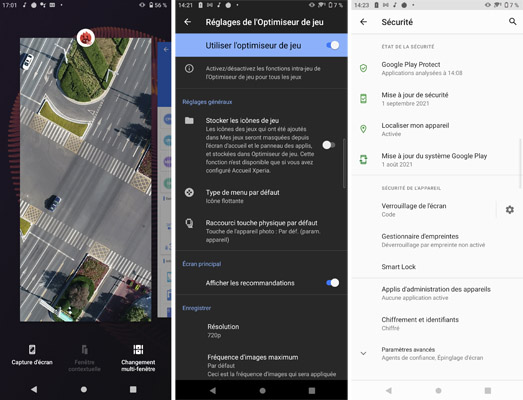Image resolution: width=523 pixels, height=400 pixels.
Task: Click the security update phone icon
Action: (x=363, y=99)
